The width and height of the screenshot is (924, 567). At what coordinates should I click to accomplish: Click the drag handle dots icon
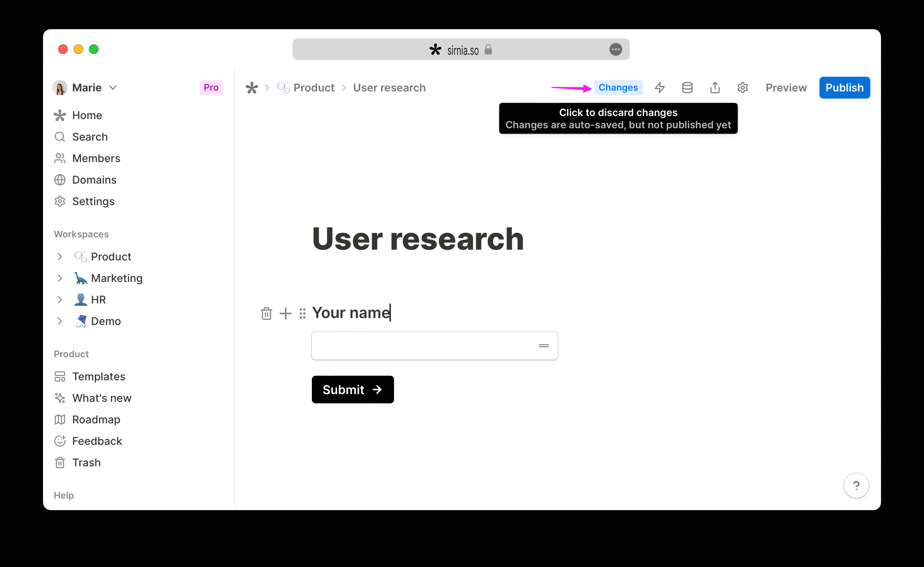tap(303, 313)
